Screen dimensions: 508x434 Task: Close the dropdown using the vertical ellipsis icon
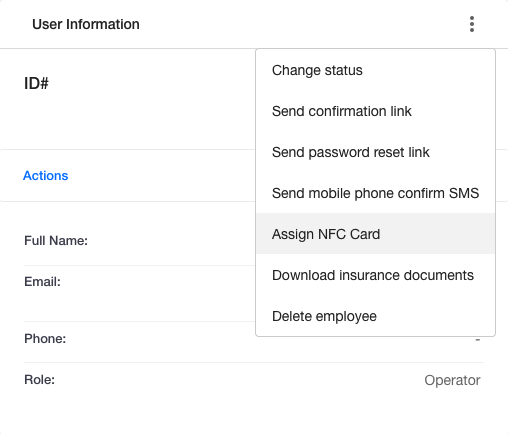472,24
